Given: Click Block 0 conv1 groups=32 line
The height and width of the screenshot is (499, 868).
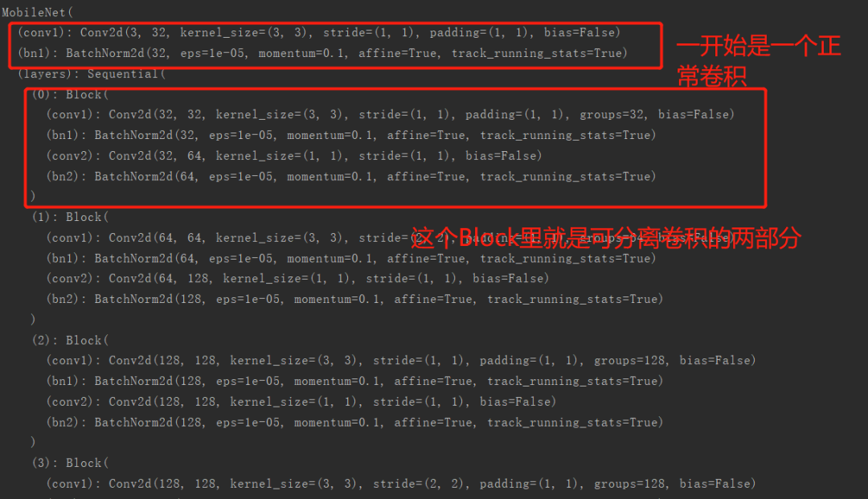Looking at the screenshot, I should (x=391, y=115).
